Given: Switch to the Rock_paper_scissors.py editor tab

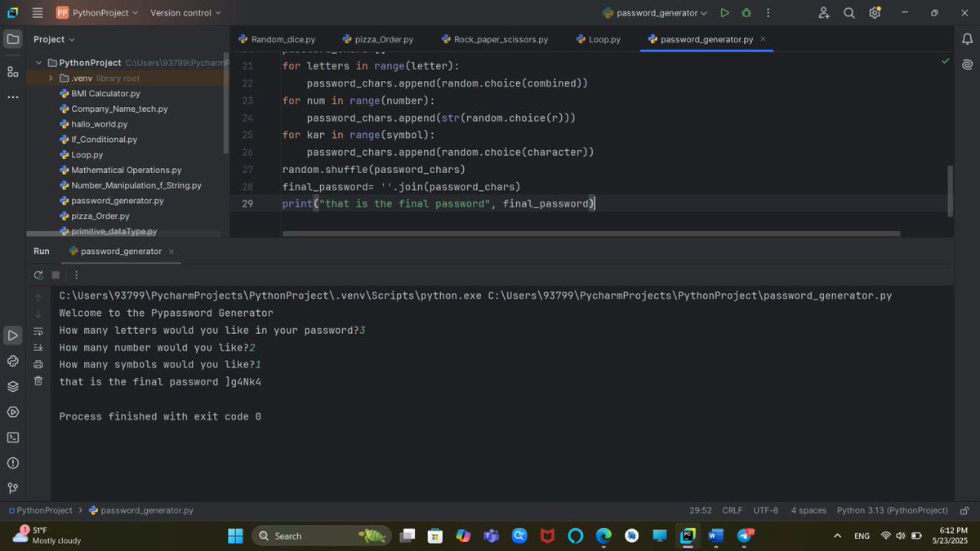Looking at the screenshot, I should (x=495, y=39).
